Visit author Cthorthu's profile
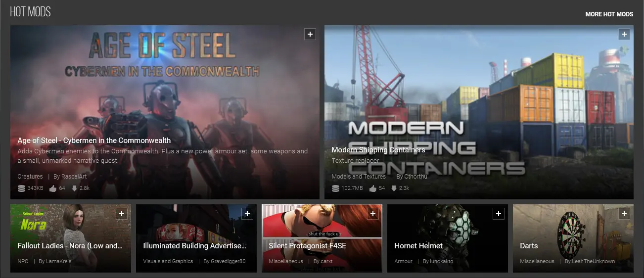644x278 pixels. coord(416,177)
